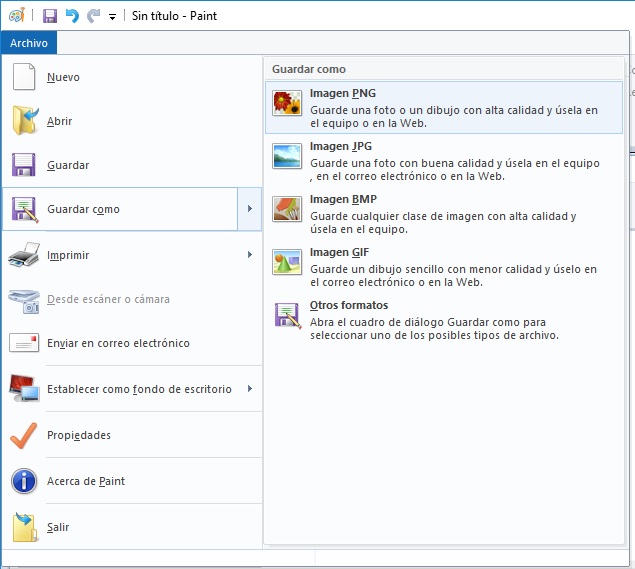Viewport: 635px width, 569px height.
Task: Click the blank page icon for Nuevo
Action: click(x=24, y=76)
